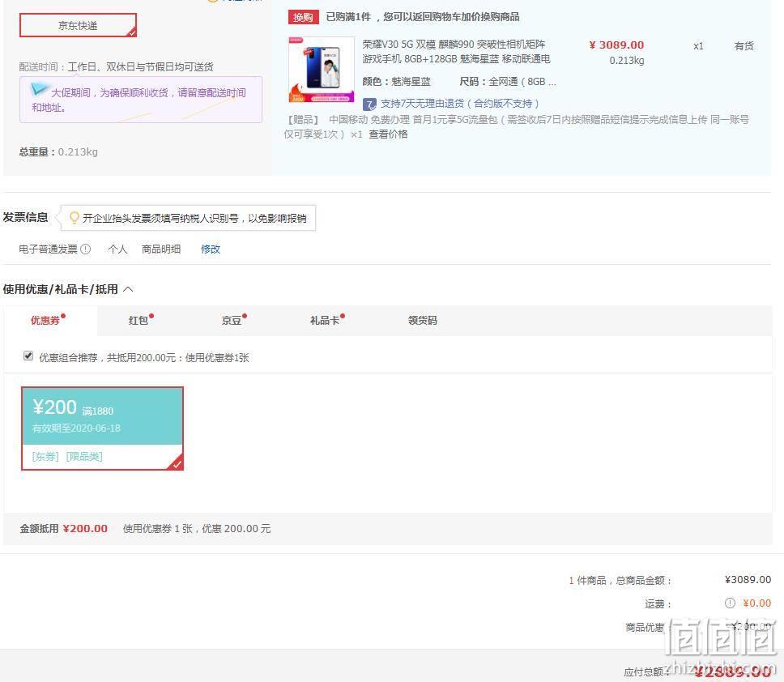Open the 荣耀V30 phone product thumbnail
Image resolution: width=784 pixels, height=682 pixels.
click(321, 70)
